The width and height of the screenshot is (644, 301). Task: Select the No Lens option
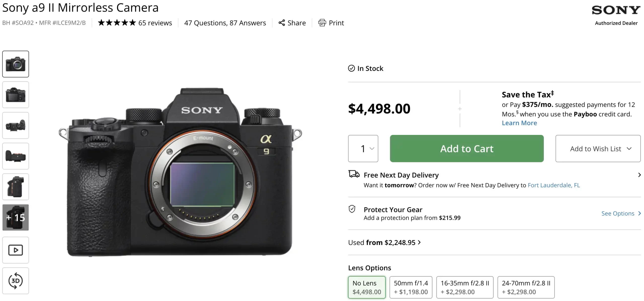(x=367, y=287)
